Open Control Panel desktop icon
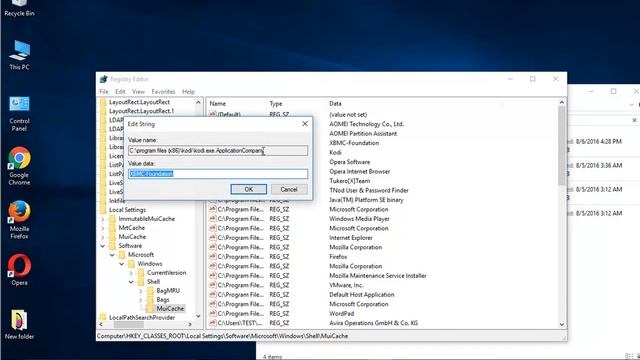Image resolution: width=640 pixels, height=360 pixels. 19,114
